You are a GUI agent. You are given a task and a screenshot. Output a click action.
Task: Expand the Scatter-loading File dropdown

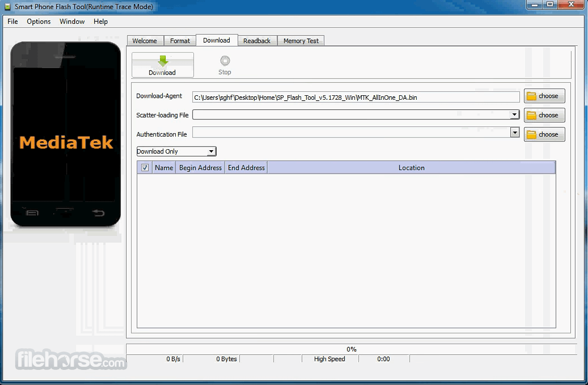pos(514,115)
